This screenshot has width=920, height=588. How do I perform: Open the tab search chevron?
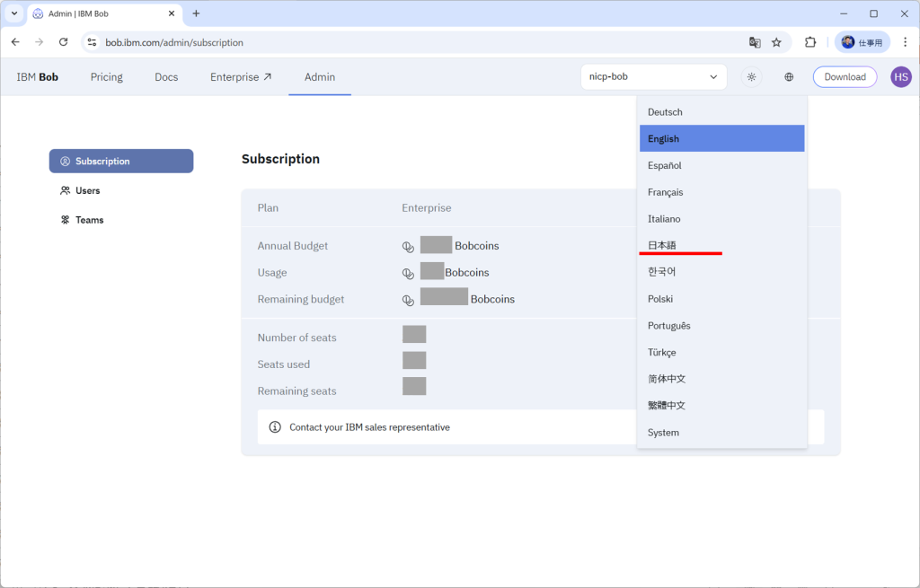(14, 13)
